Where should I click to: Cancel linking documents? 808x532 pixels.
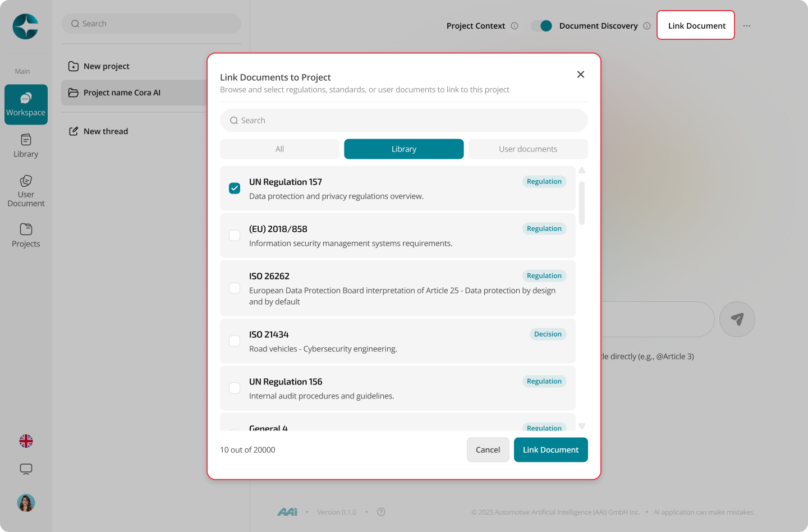click(x=488, y=450)
